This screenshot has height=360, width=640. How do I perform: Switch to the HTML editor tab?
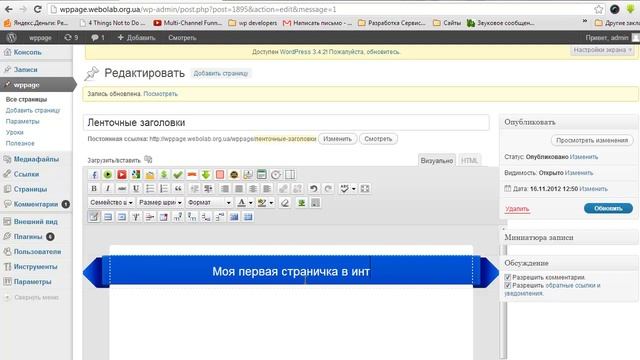[x=469, y=160]
